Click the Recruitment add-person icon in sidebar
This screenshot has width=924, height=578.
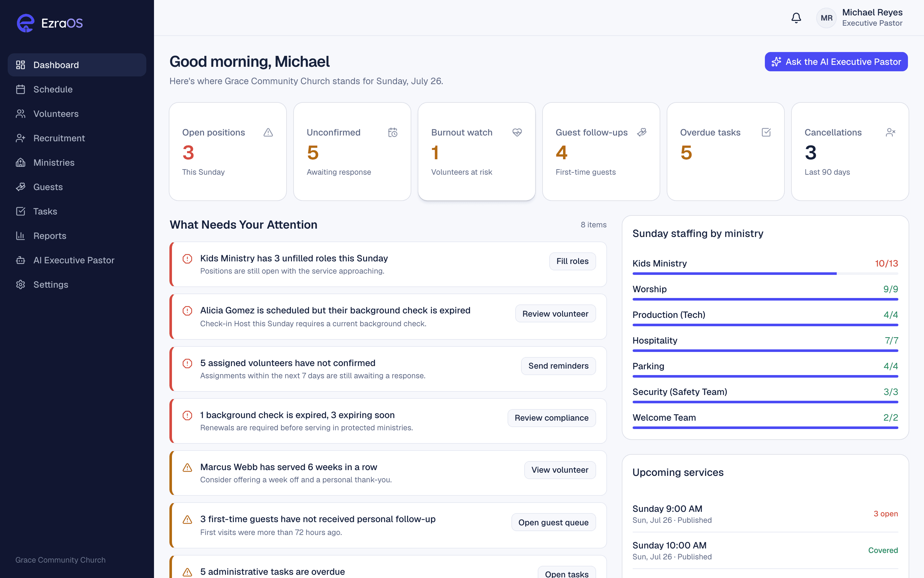click(21, 138)
